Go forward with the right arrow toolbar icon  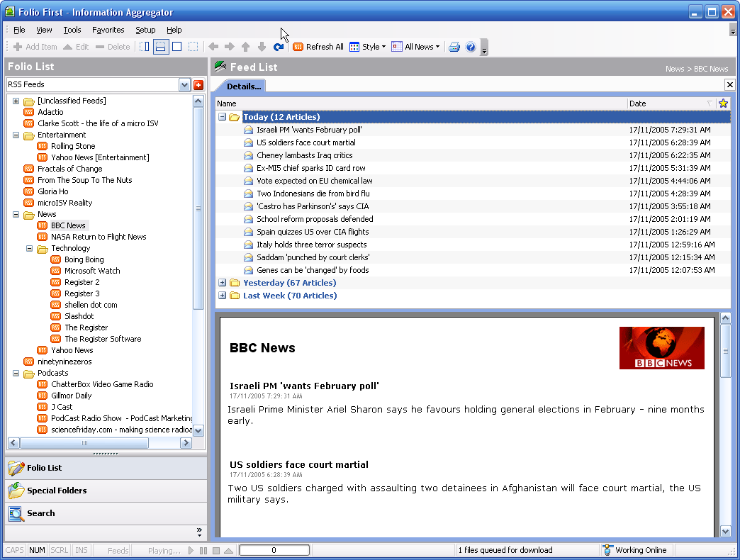pyautogui.click(x=230, y=47)
